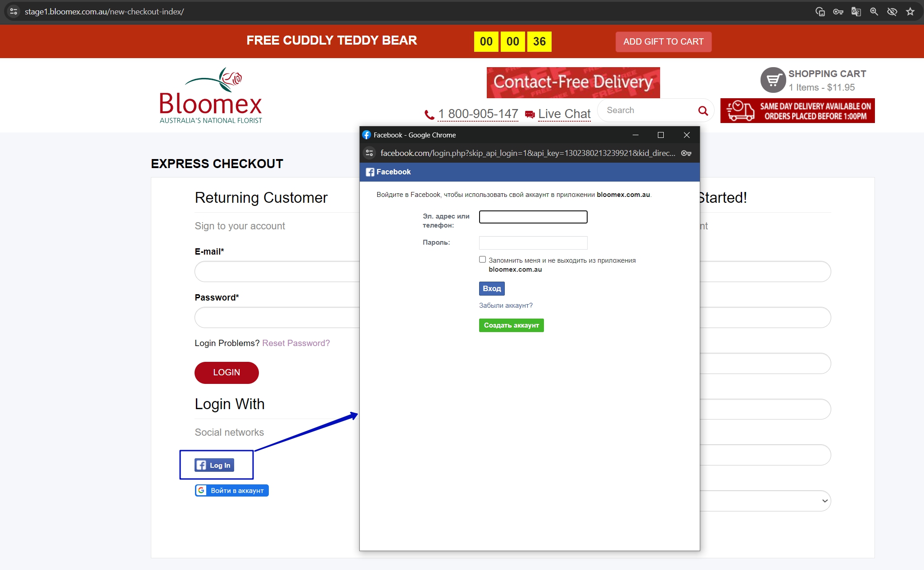Click the Express Checkout heading
Image resolution: width=924 pixels, height=570 pixels.
coord(217,164)
